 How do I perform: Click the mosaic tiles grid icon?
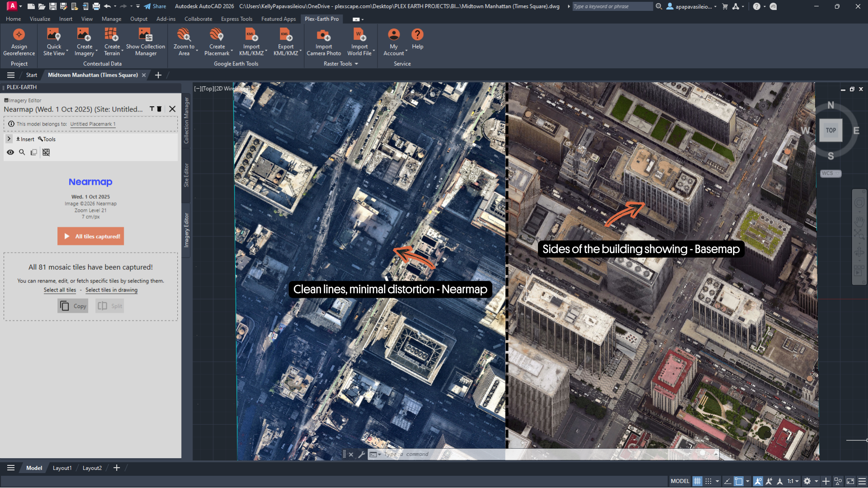tap(46, 152)
